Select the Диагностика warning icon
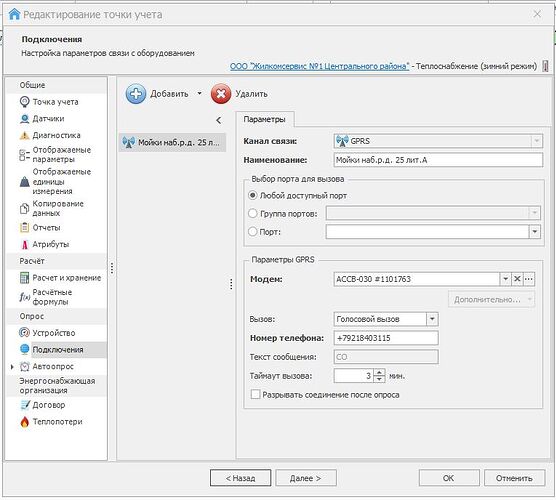The width and height of the screenshot is (556, 500). [24, 135]
